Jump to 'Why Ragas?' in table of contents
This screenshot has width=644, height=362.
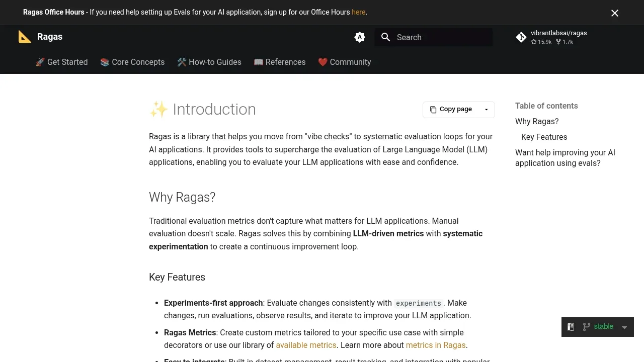537,121
